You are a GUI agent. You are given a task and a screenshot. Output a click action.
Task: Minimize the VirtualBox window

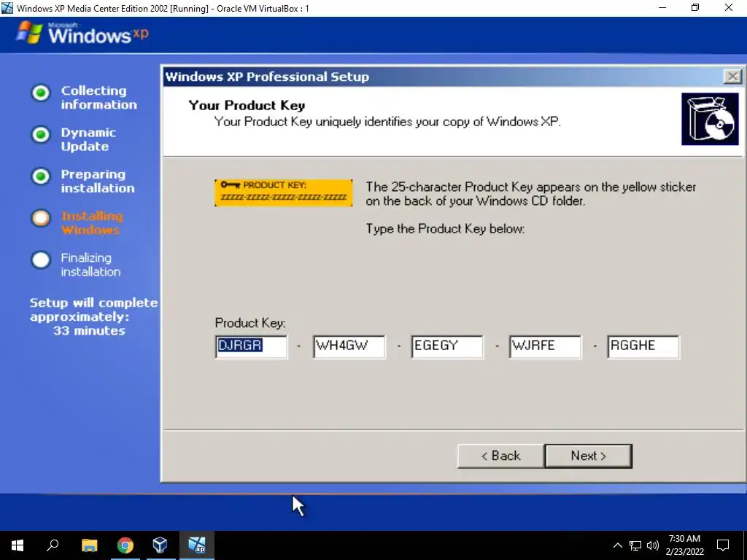pos(662,8)
